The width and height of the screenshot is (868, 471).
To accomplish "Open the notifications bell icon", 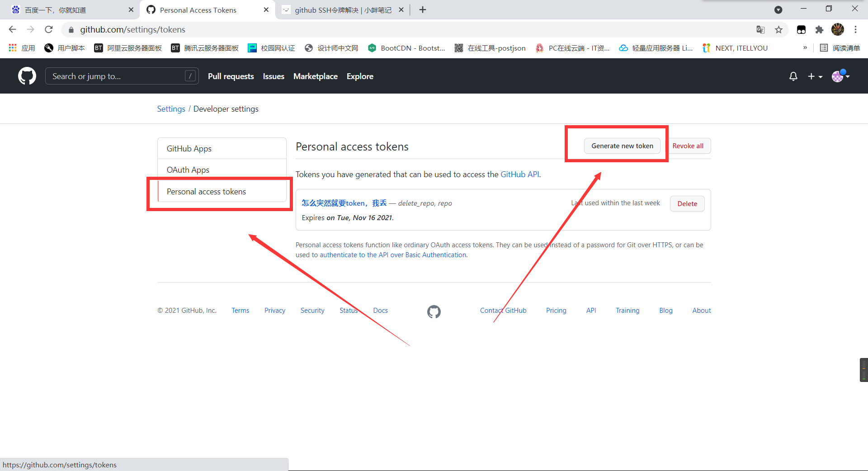I will pyautogui.click(x=793, y=76).
